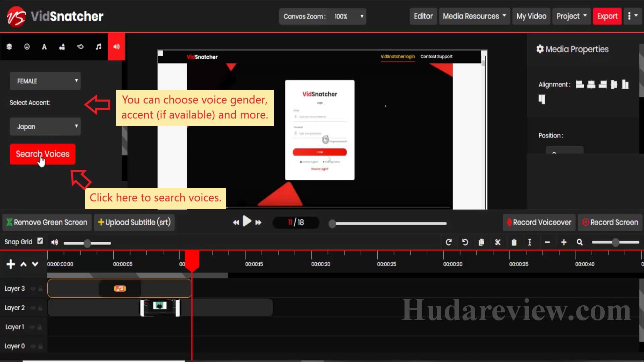This screenshot has height=362, width=644.
Task: Zoom in timeline with plus icon
Action: click(564, 242)
